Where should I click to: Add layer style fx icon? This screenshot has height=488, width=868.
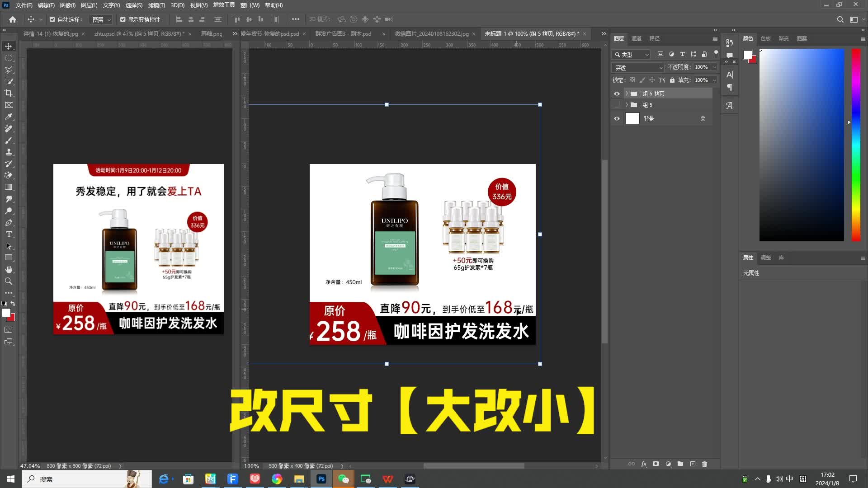click(x=644, y=464)
